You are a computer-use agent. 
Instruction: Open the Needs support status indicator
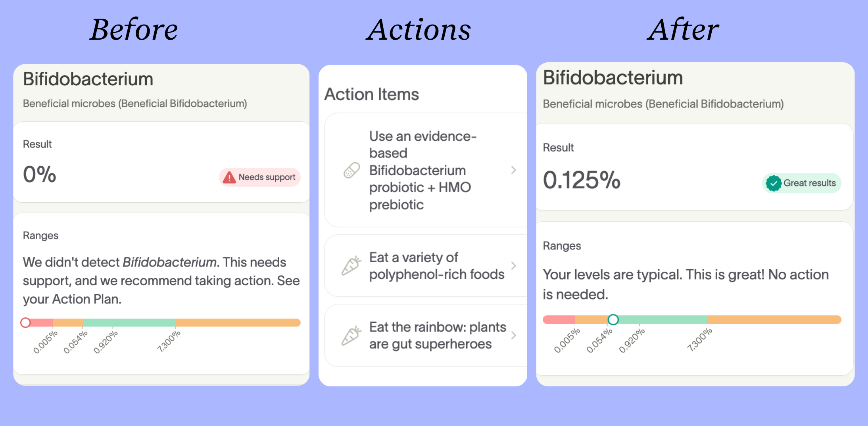(260, 177)
